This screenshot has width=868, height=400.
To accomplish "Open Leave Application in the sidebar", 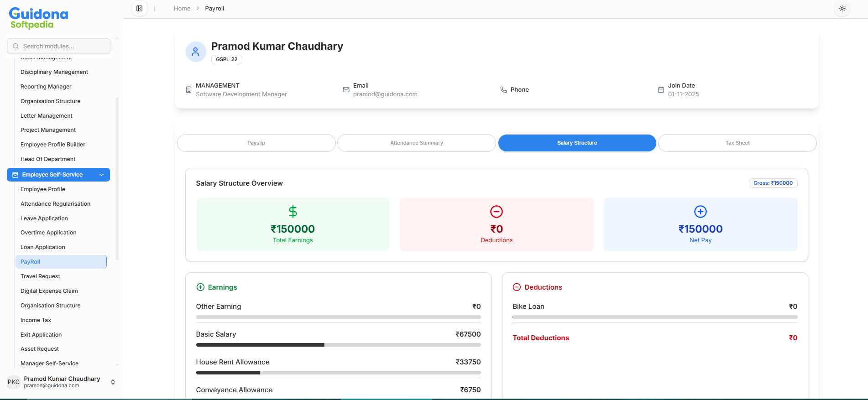I will click(44, 218).
